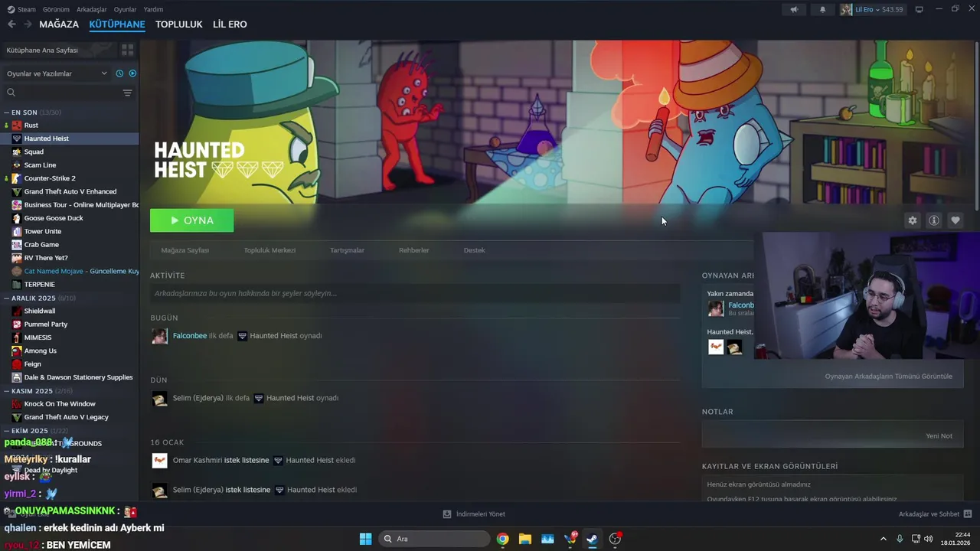980x551 pixels.
Task: Click activity comment input field
Action: (414, 294)
